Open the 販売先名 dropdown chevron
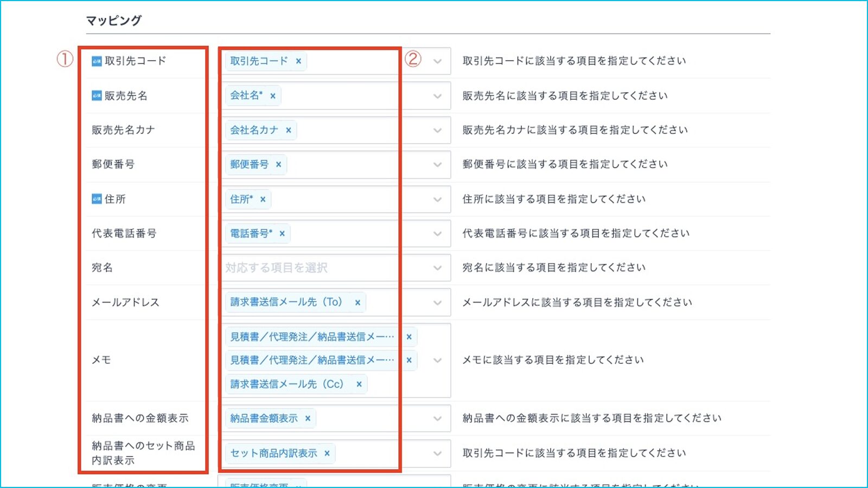The width and height of the screenshot is (868, 488). [x=437, y=96]
